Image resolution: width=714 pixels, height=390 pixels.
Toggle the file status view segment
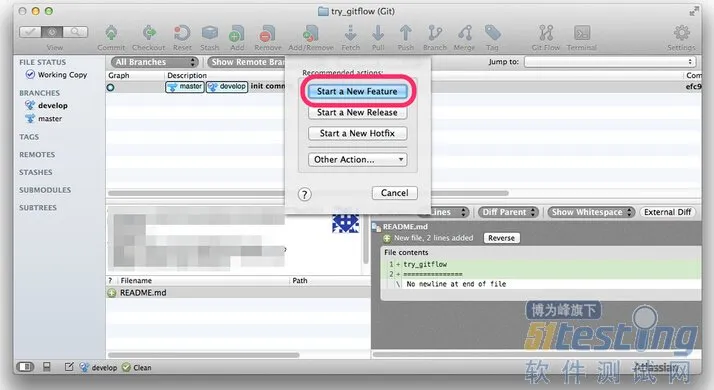tap(31, 32)
